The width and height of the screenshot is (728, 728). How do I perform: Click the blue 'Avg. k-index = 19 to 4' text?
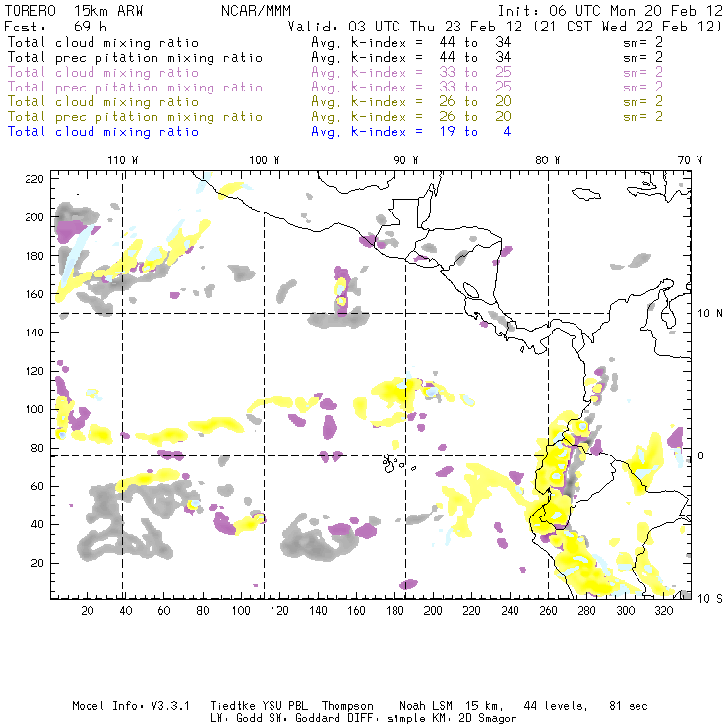click(411, 132)
